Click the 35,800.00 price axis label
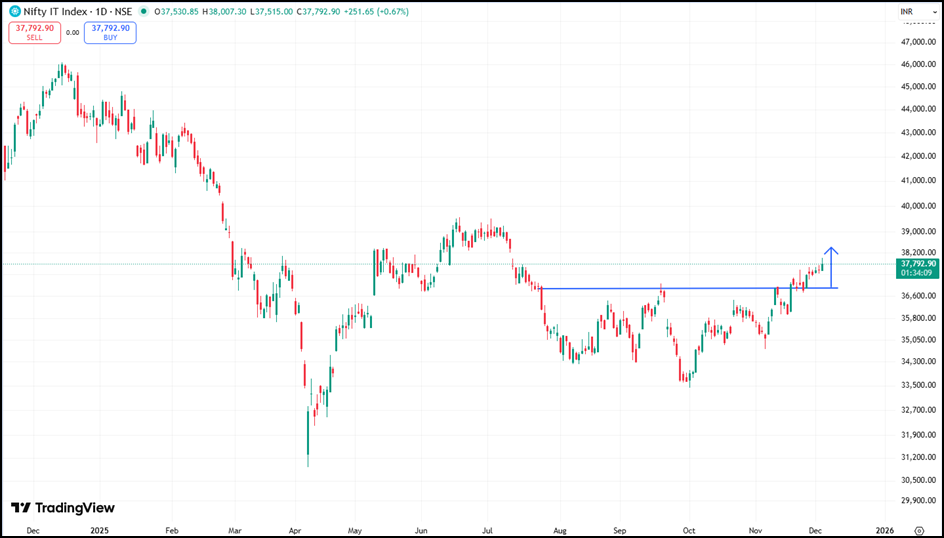 (918, 318)
